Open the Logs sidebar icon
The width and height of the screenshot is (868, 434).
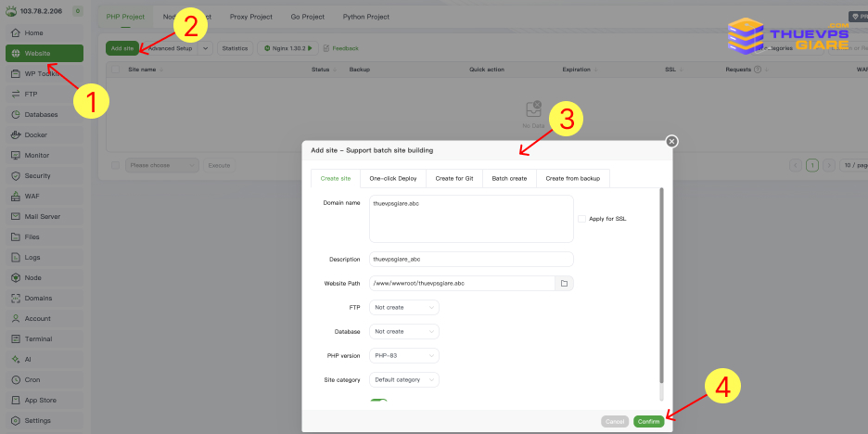click(16, 258)
